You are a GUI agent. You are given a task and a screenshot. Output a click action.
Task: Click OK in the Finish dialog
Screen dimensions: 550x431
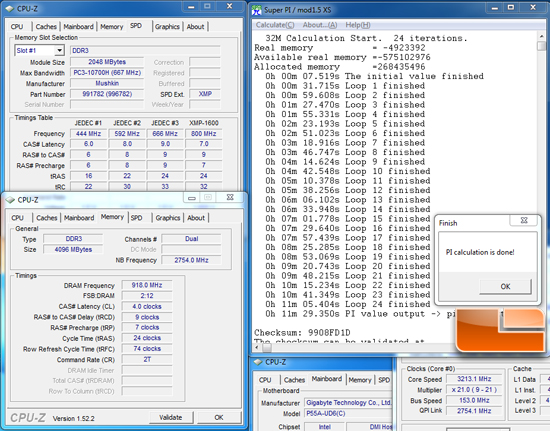tap(505, 287)
